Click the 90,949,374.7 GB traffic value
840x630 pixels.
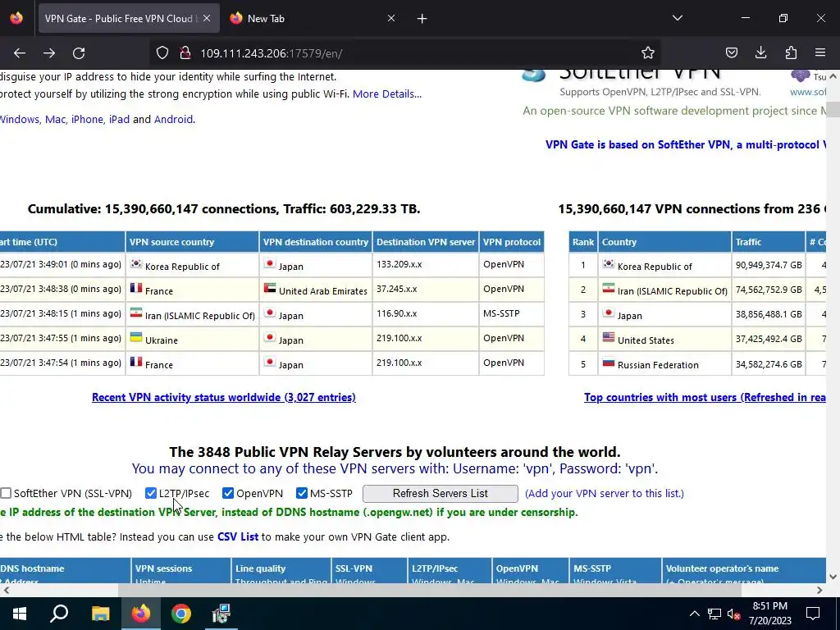[768, 265]
